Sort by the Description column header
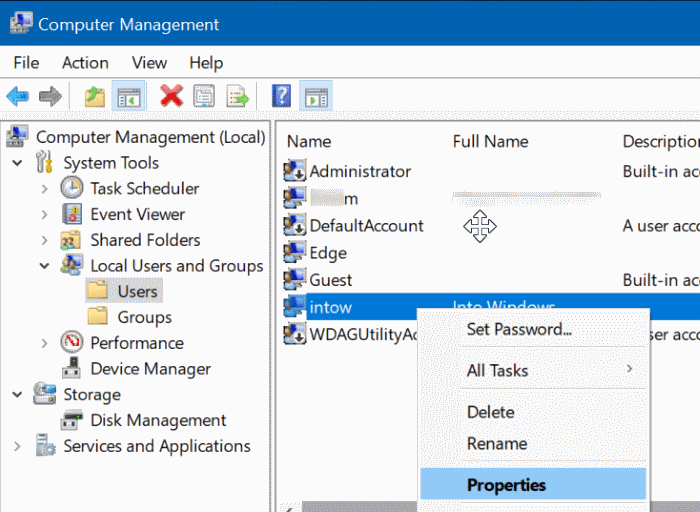 coord(661,142)
